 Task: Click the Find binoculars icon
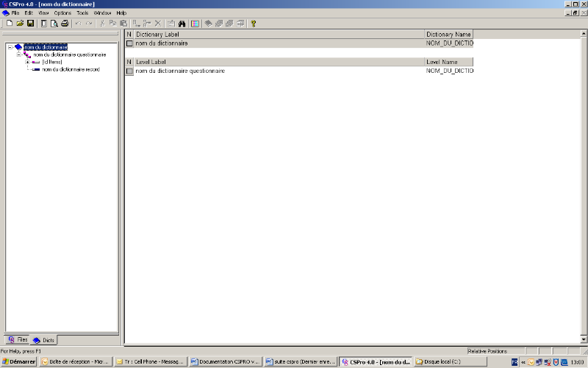[x=182, y=24]
